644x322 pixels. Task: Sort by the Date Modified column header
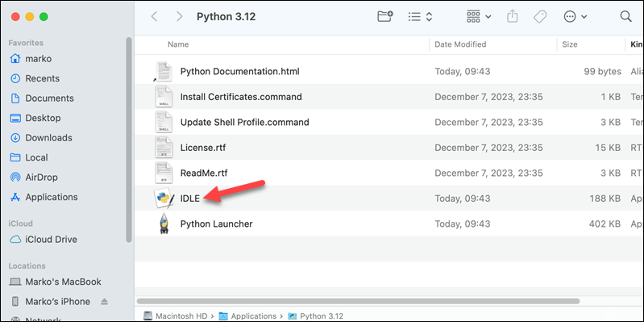(x=460, y=44)
